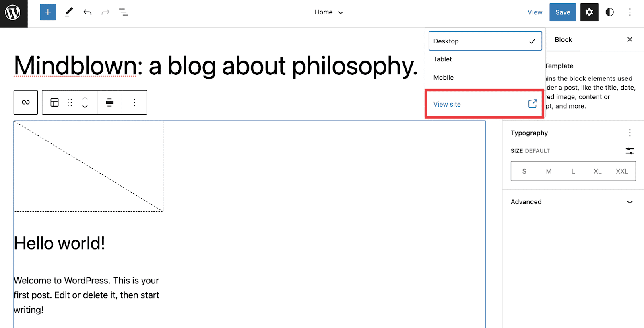Click the Post Template block type icon
This screenshot has width=644, height=328.
click(55, 102)
